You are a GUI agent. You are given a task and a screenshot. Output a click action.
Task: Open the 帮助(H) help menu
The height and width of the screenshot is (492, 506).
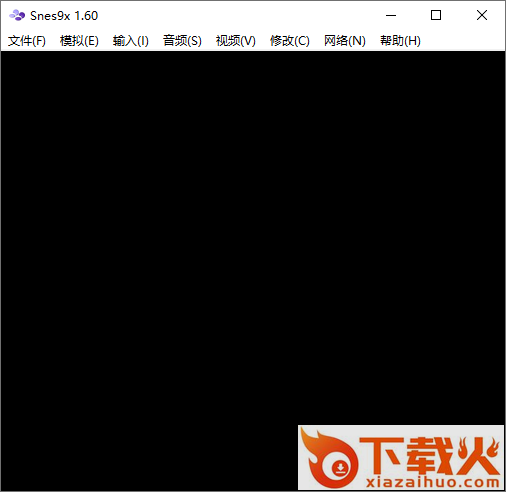pos(400,41)
